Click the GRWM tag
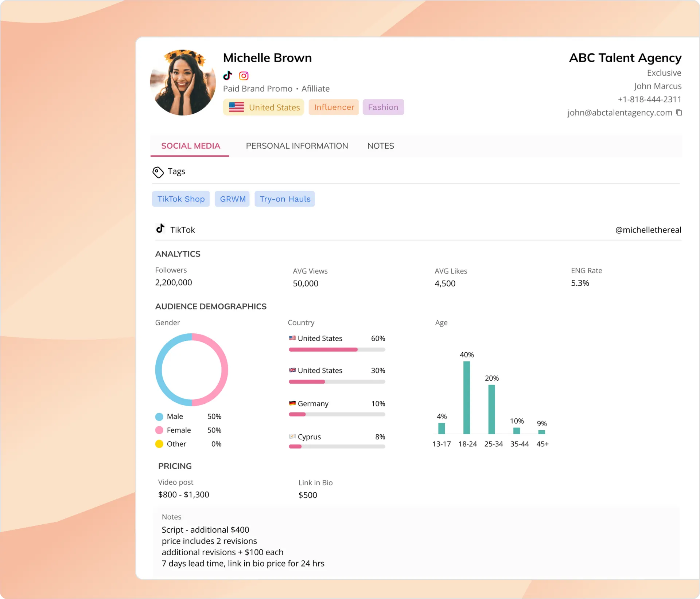The image size is (700, 599). click(232, 199)
